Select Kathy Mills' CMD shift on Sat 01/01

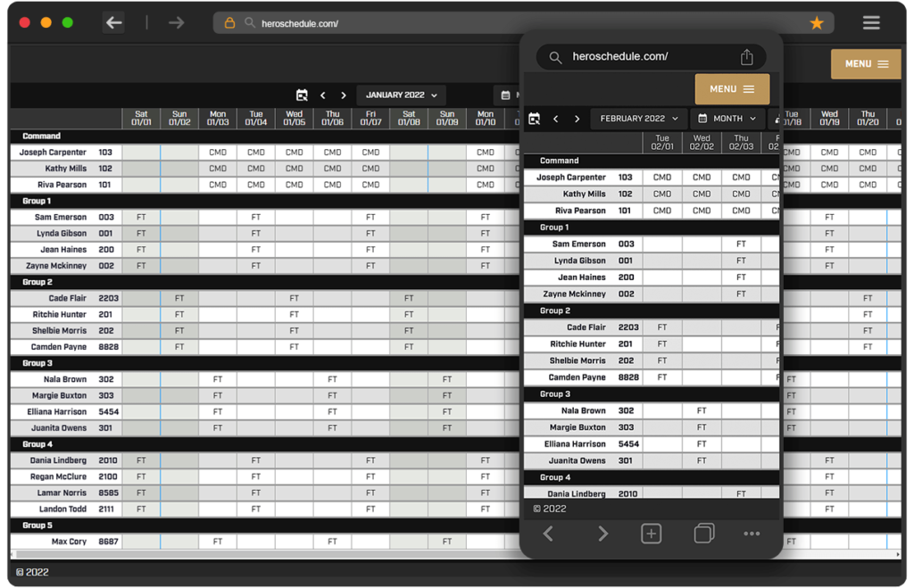click(140, 169)
